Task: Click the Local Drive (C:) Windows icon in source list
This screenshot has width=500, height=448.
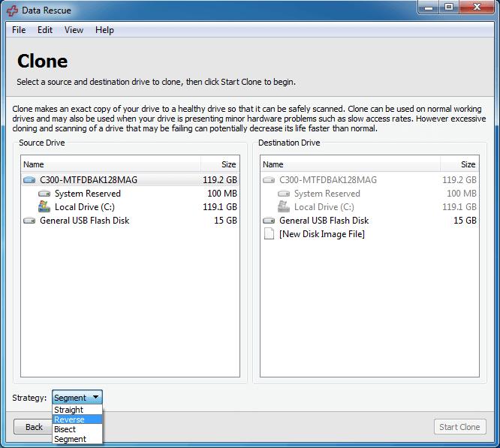Action: (x=44, y=206)
